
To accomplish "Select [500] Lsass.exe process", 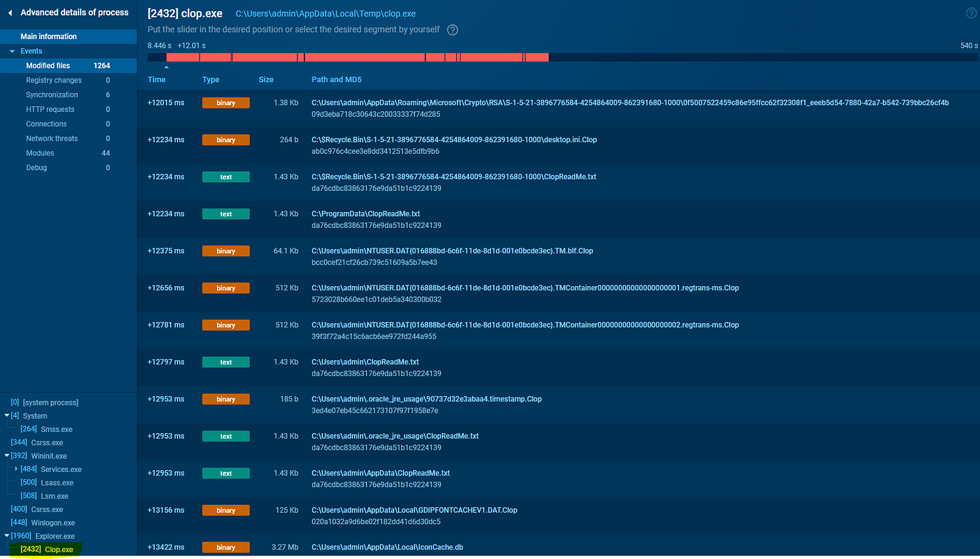I will [46, 483].
